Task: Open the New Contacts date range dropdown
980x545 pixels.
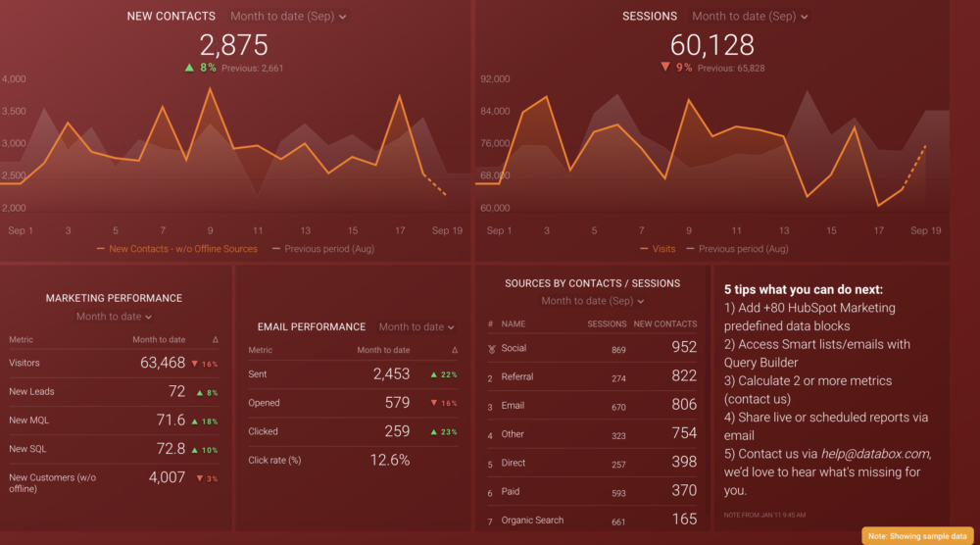Action: click(x=288, y=17)
